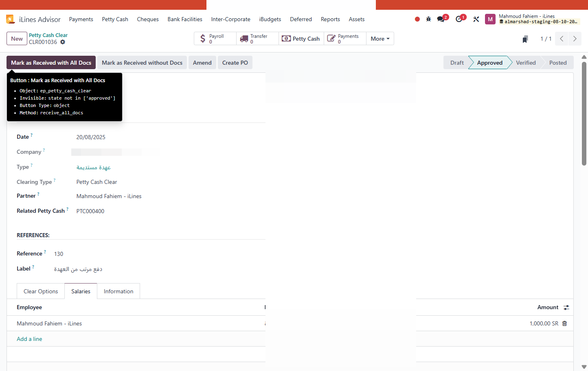Open the user avatar M menu
Viewport: 588px width, 371px height.
490,19
